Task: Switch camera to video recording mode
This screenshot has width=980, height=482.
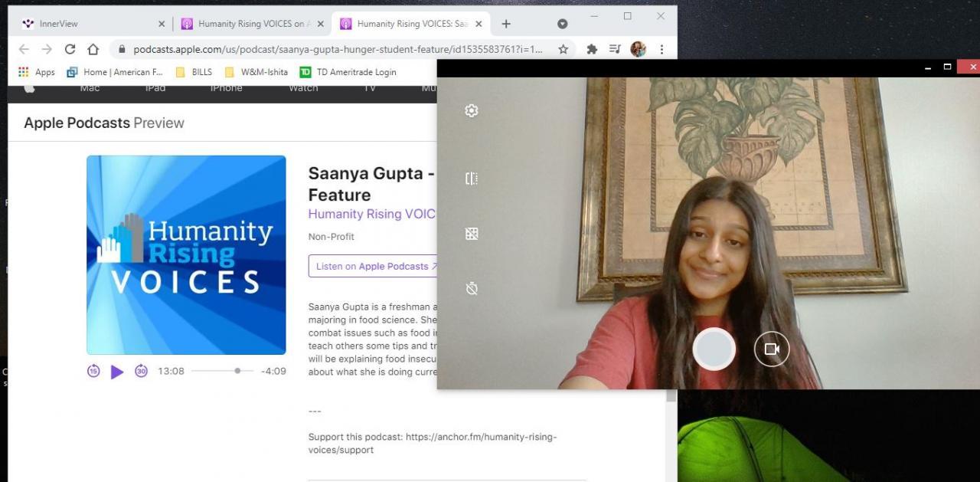Action: [772, 349]
